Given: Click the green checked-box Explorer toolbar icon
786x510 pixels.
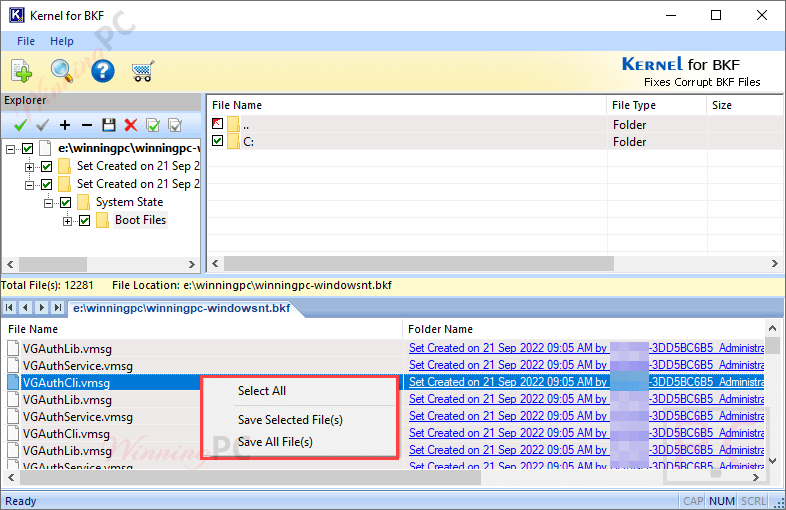Looking at the screenshot, I should pyautogui.click(x=153, y=125).
